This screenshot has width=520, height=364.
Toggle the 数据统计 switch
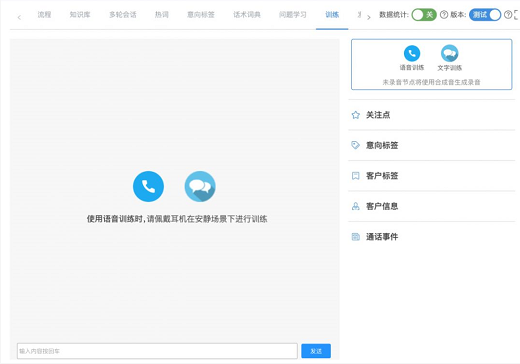pyautogui.click(x=424, y=15)
